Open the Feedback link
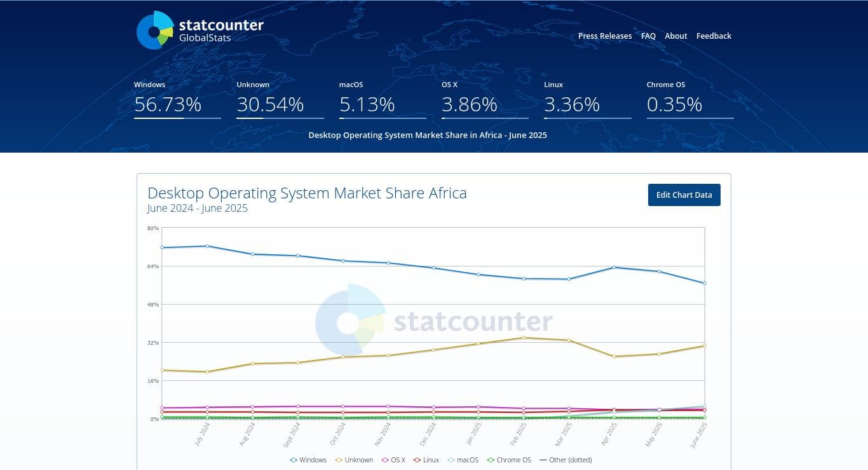 714,36
